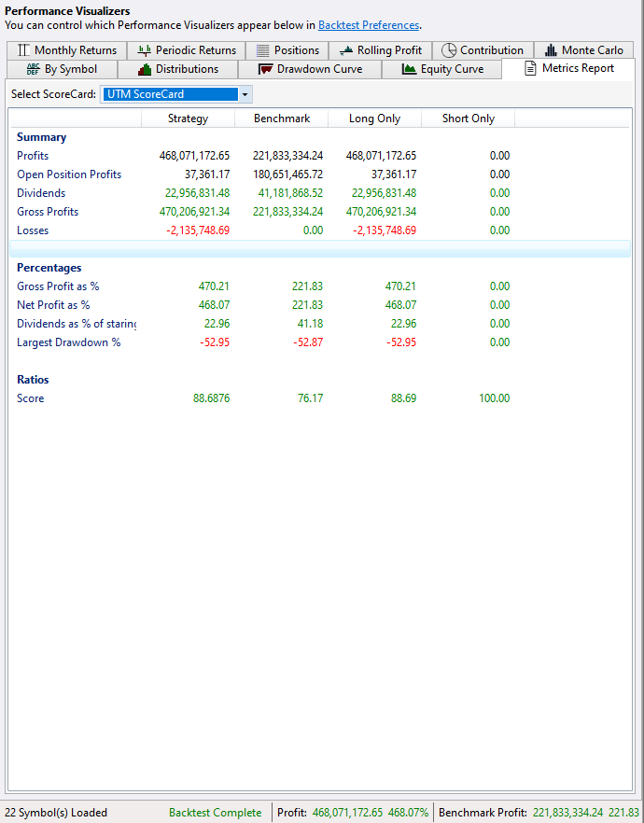Select the Largest Drawdown % row
644x823 pixels.
coord(68,342)
